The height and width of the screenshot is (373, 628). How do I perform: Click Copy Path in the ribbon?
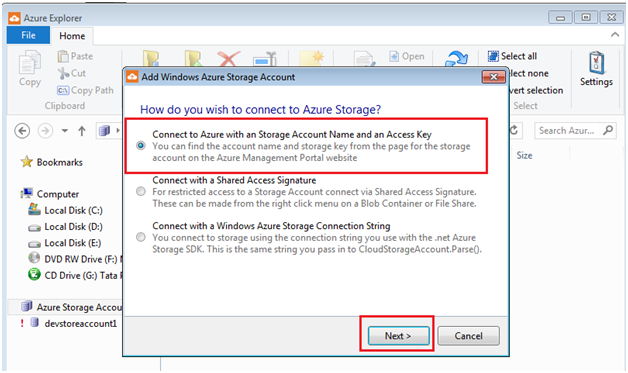(x=85, y=91)
